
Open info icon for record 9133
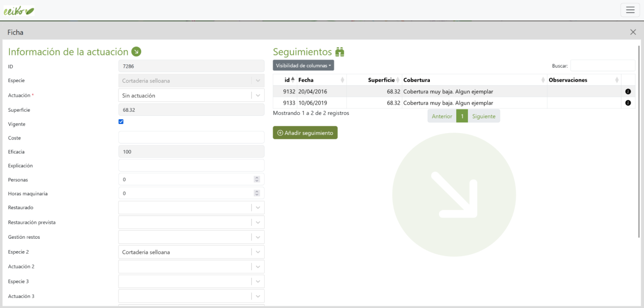tap(628, 102)
